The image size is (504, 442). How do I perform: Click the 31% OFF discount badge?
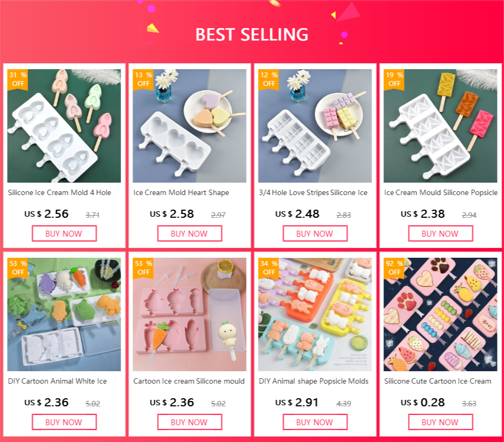pos(18,79)
